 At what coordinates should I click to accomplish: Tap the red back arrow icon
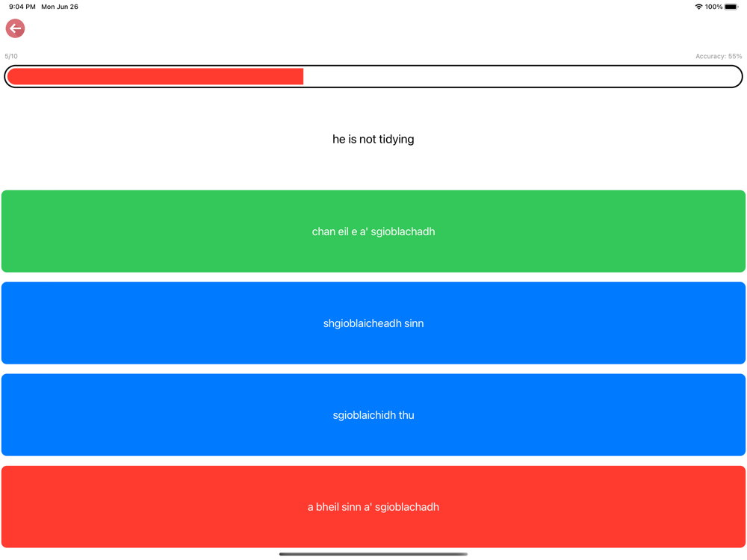[x=15, y=28]
